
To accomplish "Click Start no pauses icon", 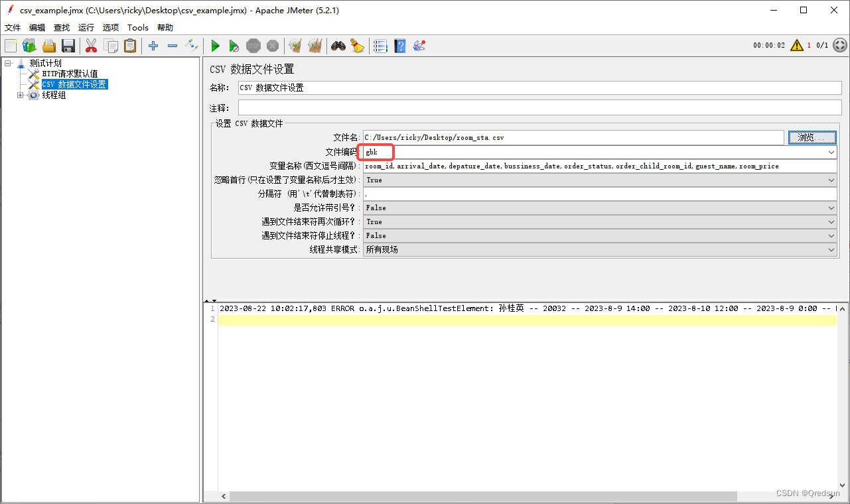I will (x=234, y=46).
